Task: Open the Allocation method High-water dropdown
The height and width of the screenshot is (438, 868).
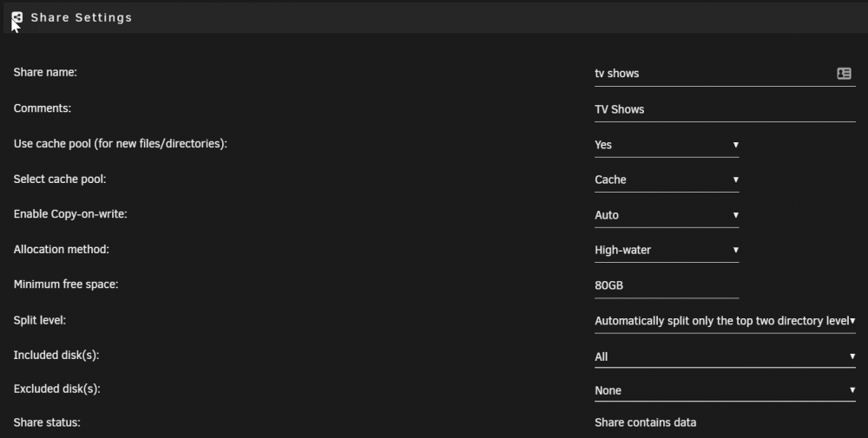Action: pyautogui.click(x=667, y=250)
